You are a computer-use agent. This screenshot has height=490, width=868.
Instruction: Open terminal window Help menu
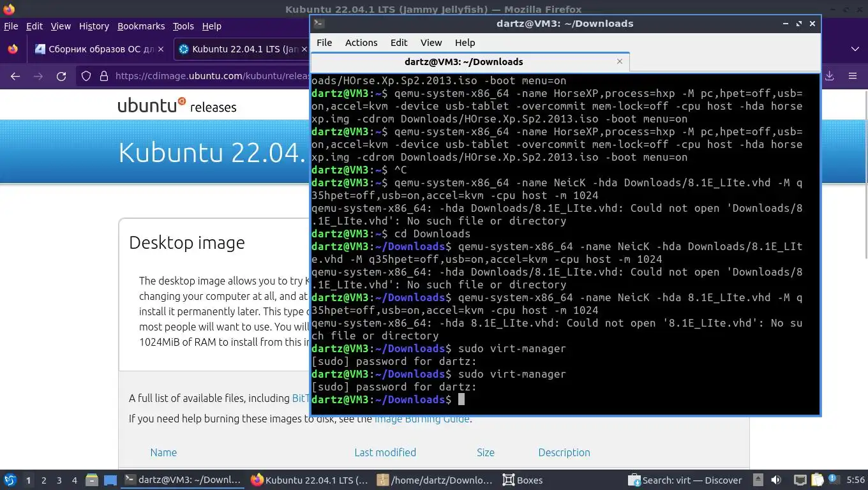pos(465,42)
